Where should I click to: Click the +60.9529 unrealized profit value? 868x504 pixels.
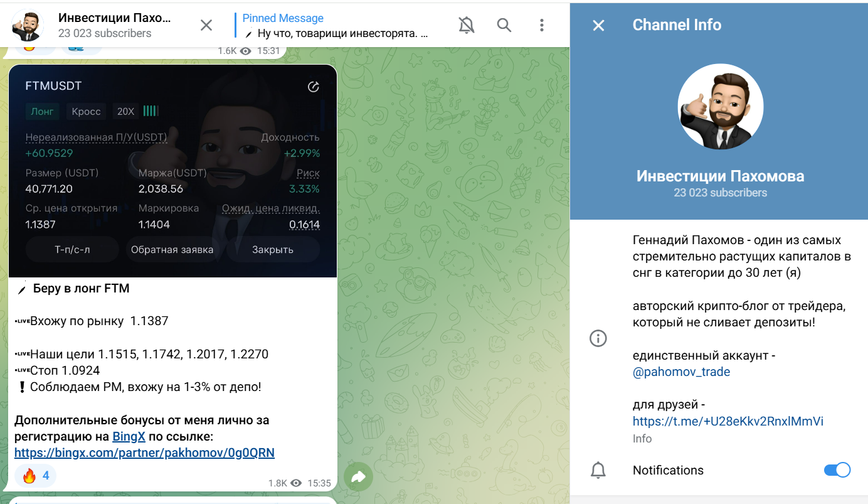pyautogui.click(x=49, y=153)
